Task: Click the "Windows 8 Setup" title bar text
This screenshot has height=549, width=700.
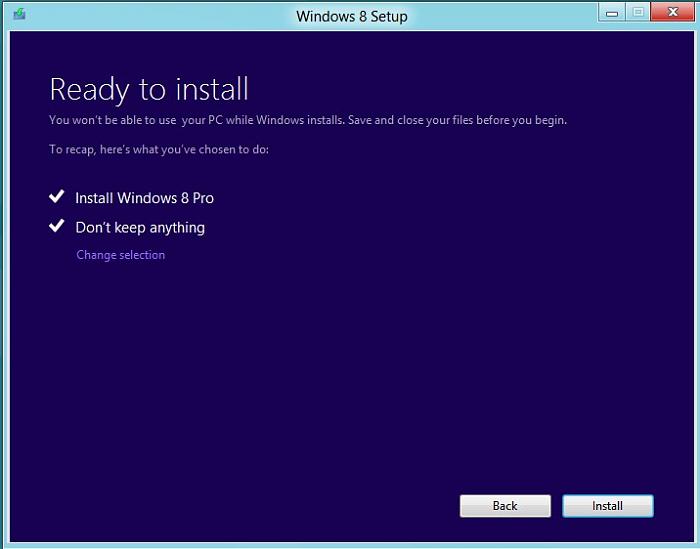Action: point(352,17)
